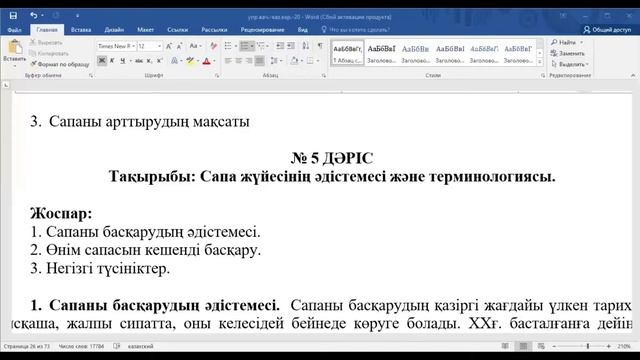Apply numbered list

pos(244,46)
